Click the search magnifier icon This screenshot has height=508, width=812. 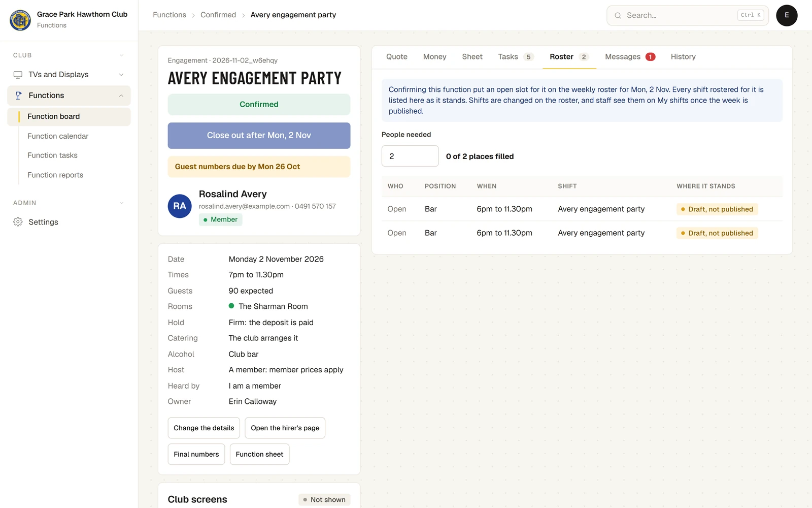click(618, 16)
